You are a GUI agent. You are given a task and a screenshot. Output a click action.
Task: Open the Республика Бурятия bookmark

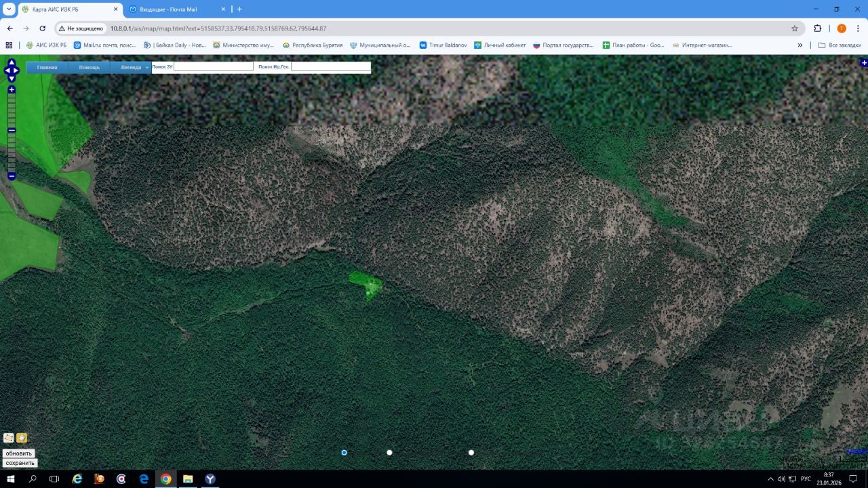(313, 45)
